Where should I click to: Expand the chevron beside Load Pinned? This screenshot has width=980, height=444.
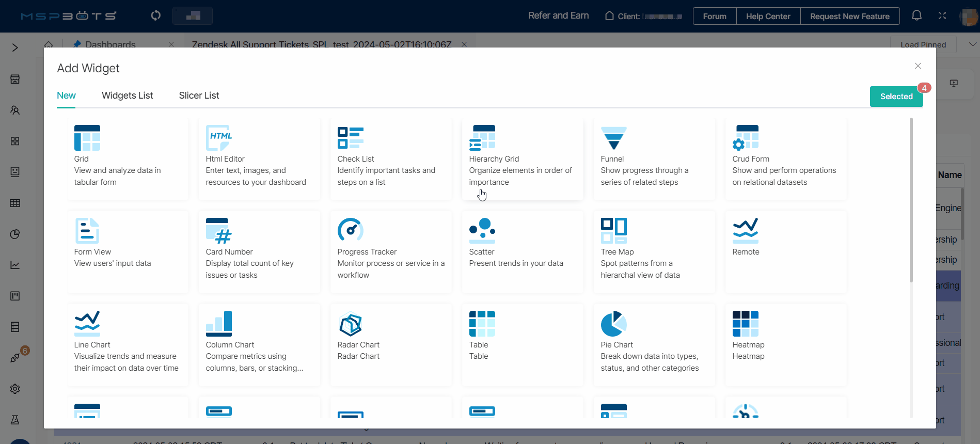click(972, 44)
